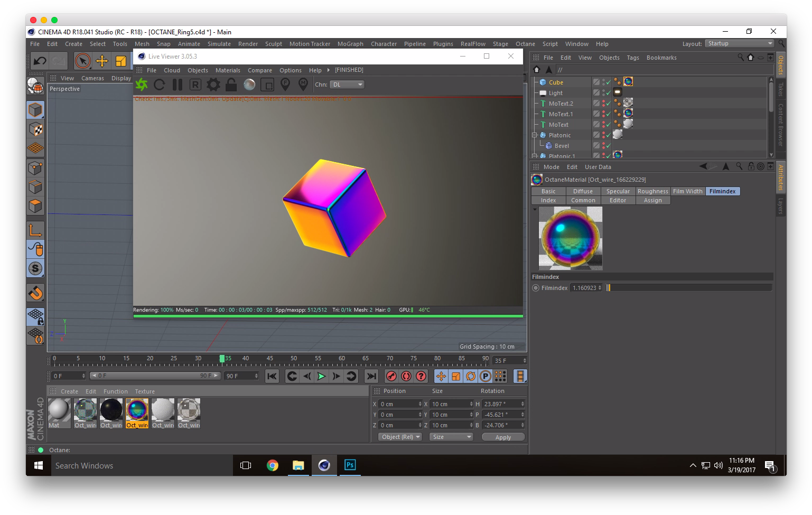812x515 pixels.
Task: Toggle the clay mode sphere icon
Action: (x=249, y=85)
